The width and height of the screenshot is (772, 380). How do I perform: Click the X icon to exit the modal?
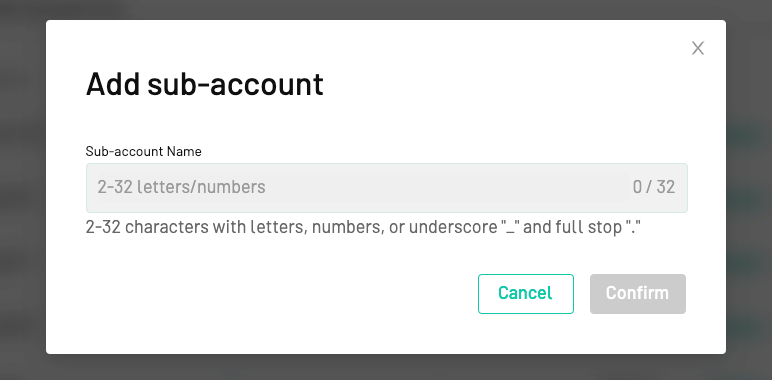coord(698,48)
